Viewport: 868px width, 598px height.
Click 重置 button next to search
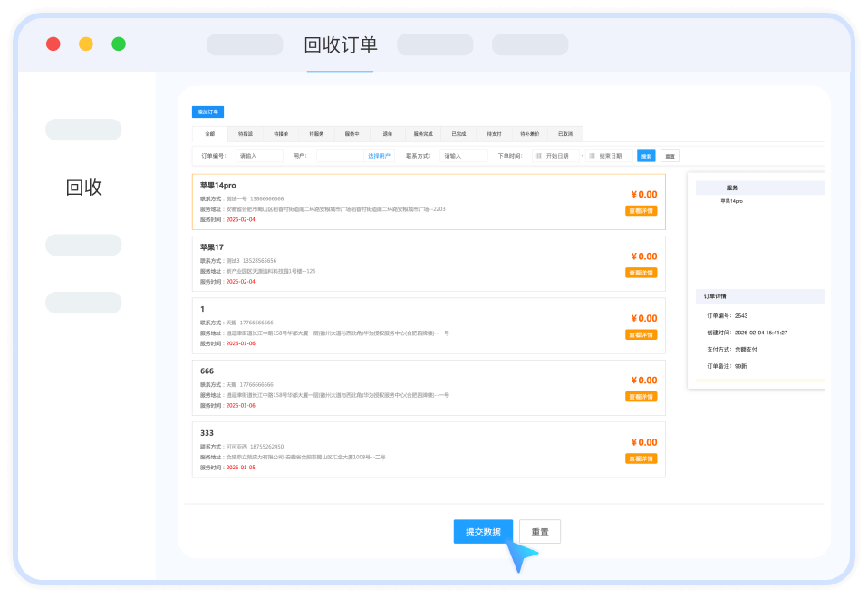click(670, 156)
